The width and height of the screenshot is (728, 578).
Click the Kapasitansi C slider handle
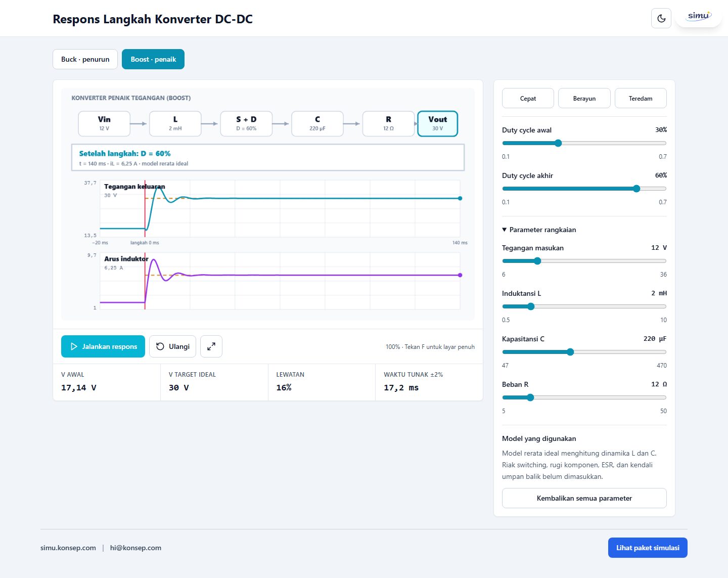[570, 352]
